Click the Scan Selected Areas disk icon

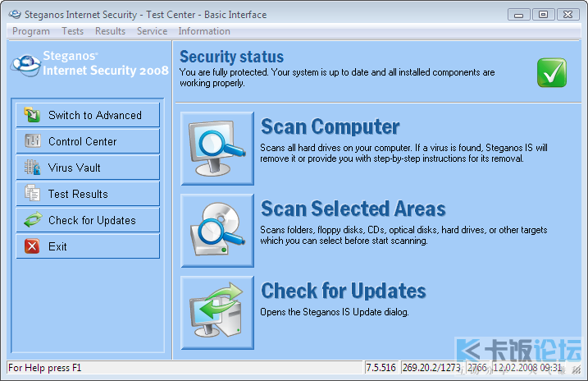(217, 231)
